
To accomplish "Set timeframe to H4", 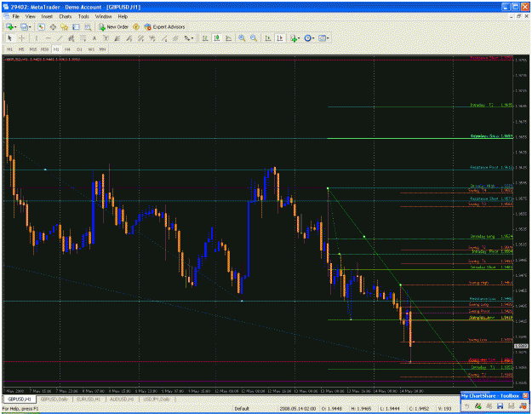I will (x=67, y=49).
